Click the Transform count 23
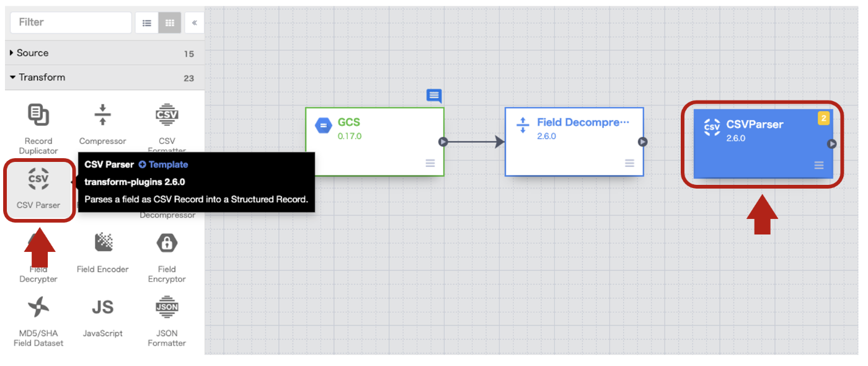The image size is (868, 366). pos(189,78)
